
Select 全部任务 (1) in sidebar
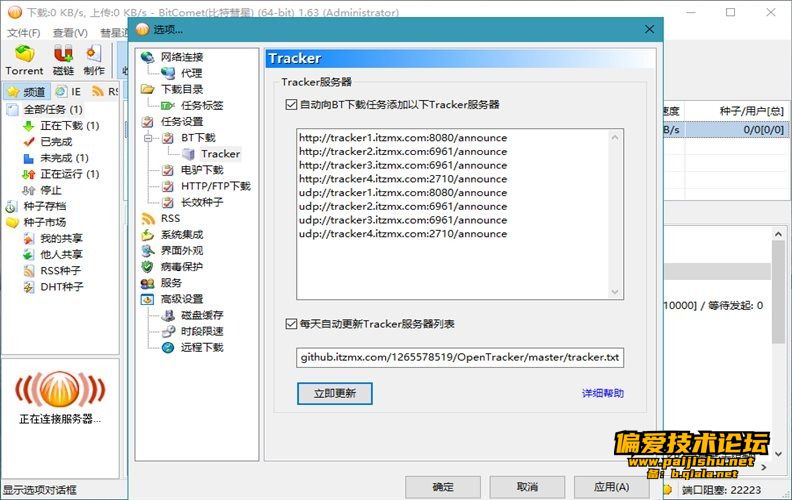coord(53,109)
